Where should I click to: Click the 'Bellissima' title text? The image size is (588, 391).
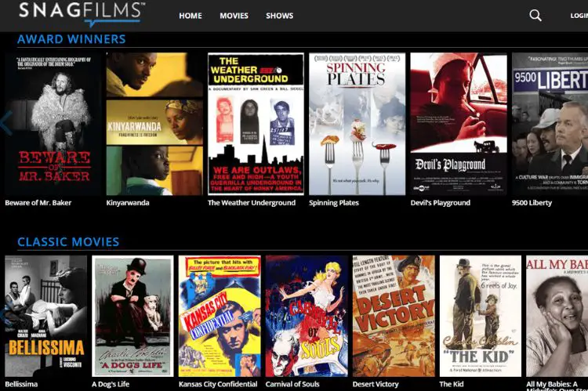coord(21,384)
